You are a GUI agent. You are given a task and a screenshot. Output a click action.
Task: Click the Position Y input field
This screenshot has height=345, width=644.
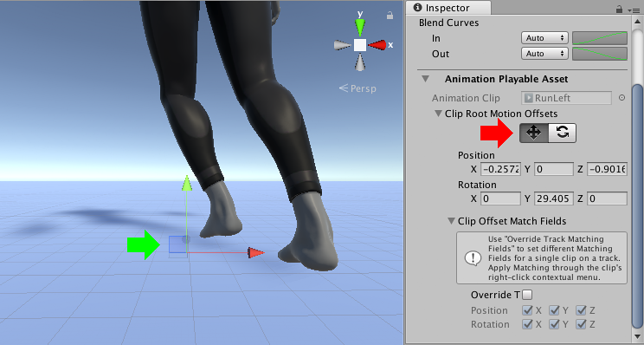pyautogui.click(x=554, y=169)
